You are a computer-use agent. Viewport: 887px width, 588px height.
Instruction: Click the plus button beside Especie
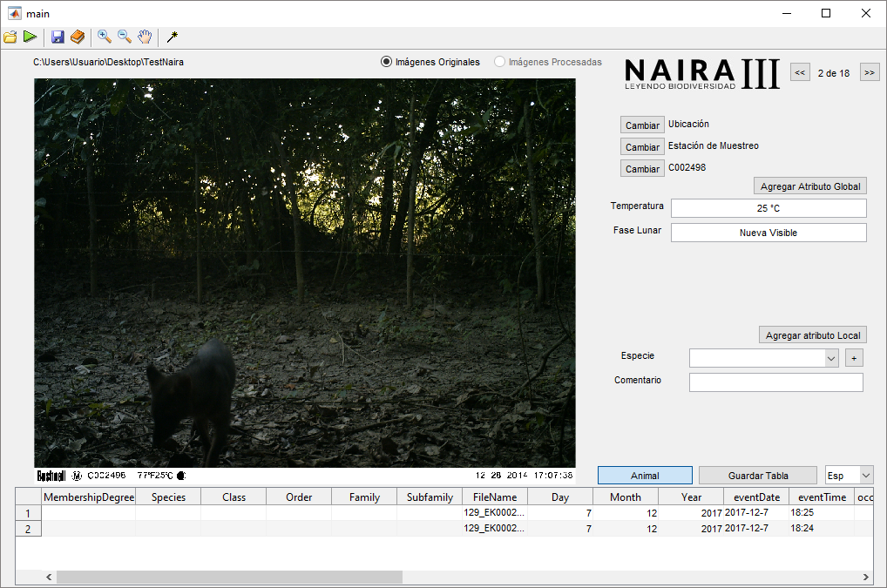pos(854,358)
